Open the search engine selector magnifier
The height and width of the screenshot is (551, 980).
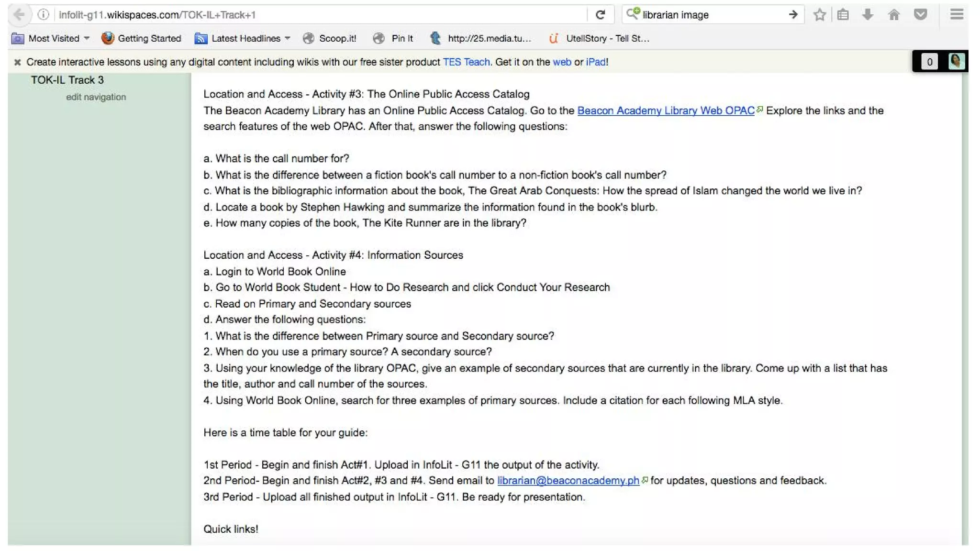point(633,14)
